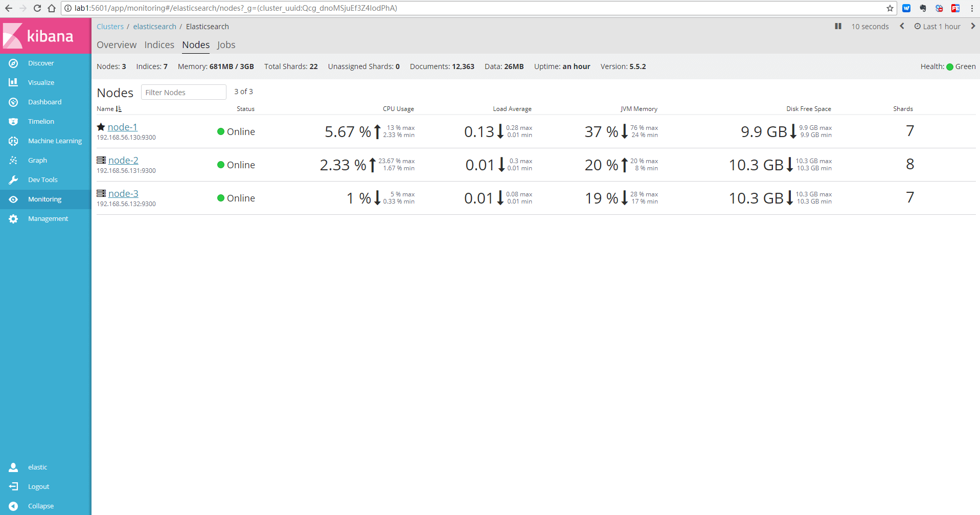This screenshot has width=980, height=515.
Task: Select the Monitoring eye icon
Action: tap(13, 199)
